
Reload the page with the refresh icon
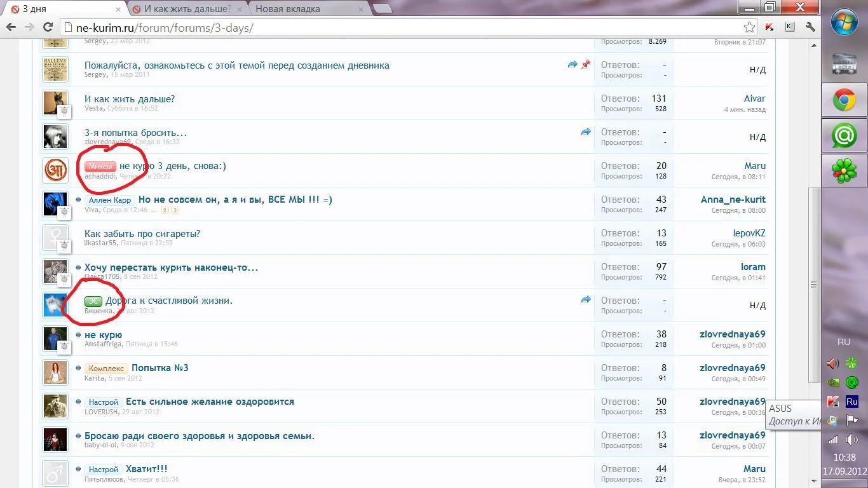point(48,27)
